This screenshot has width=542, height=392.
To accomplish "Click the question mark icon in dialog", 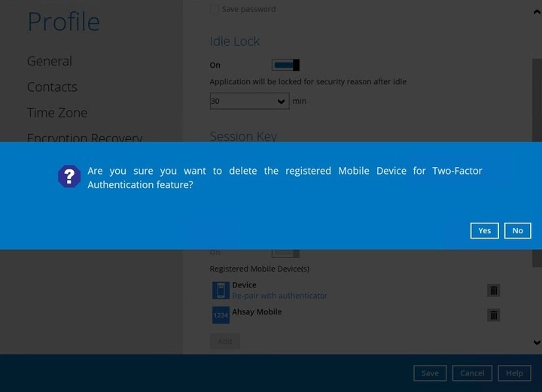I will pyautogui.click(x=69, y=177).
